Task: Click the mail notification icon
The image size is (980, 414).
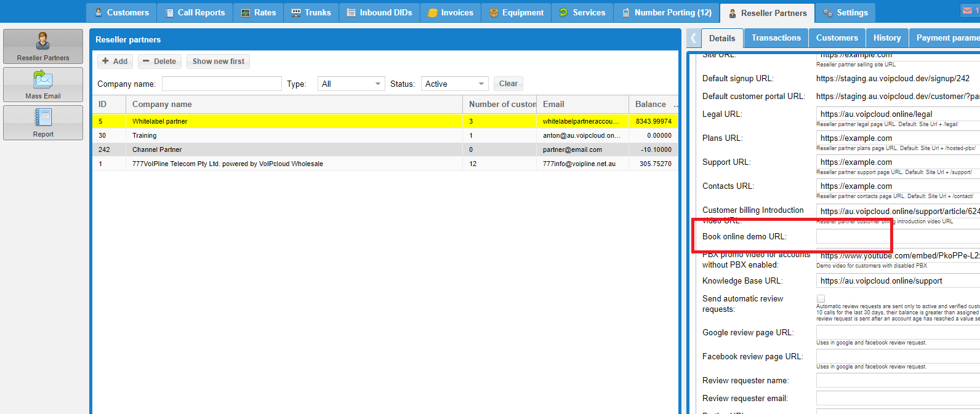Action: [968, 10]
